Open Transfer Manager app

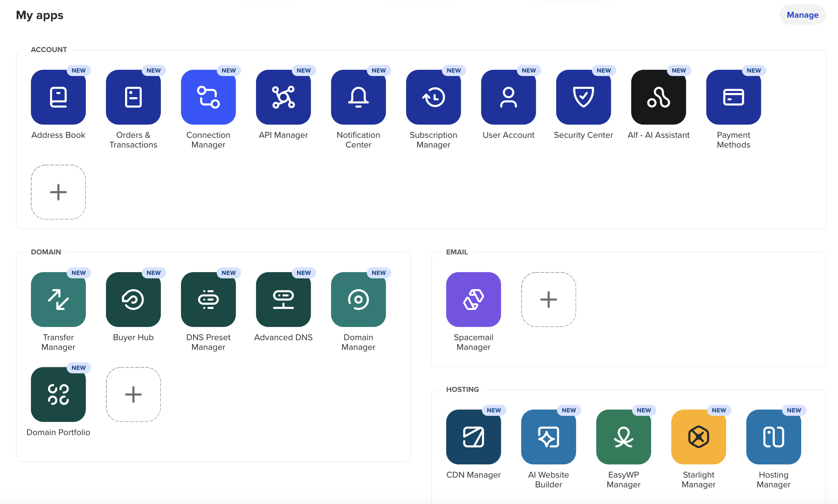pyautogui.click(x=58, y=300)
